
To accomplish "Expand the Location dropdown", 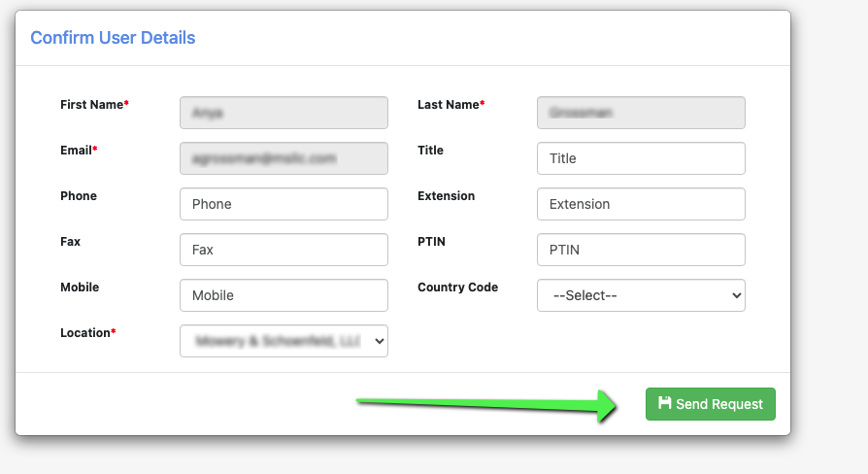I will point(284,341).
